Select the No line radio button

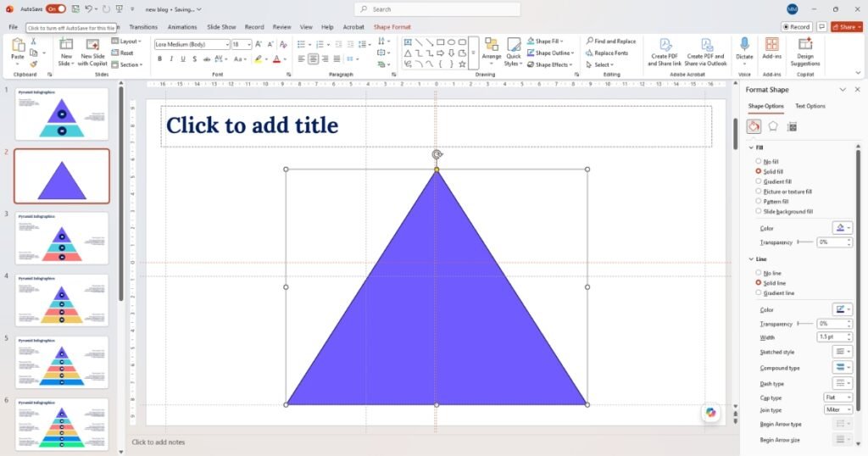[x=759, y=273]
